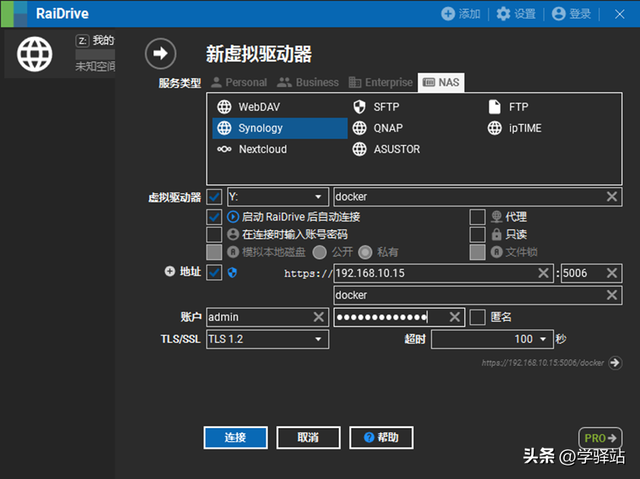Click the add address plus icon next to 地址
Screen dimensions: 640x479
[169, 271]
